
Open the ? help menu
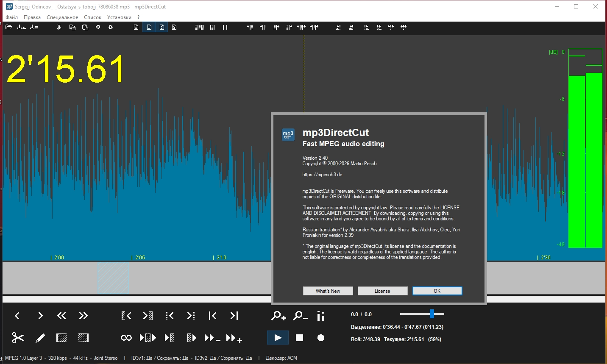(x=138, y=17)
